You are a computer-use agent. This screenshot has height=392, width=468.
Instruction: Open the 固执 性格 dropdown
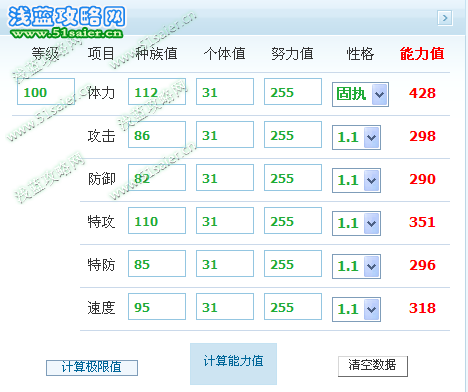tap(360, 94)
